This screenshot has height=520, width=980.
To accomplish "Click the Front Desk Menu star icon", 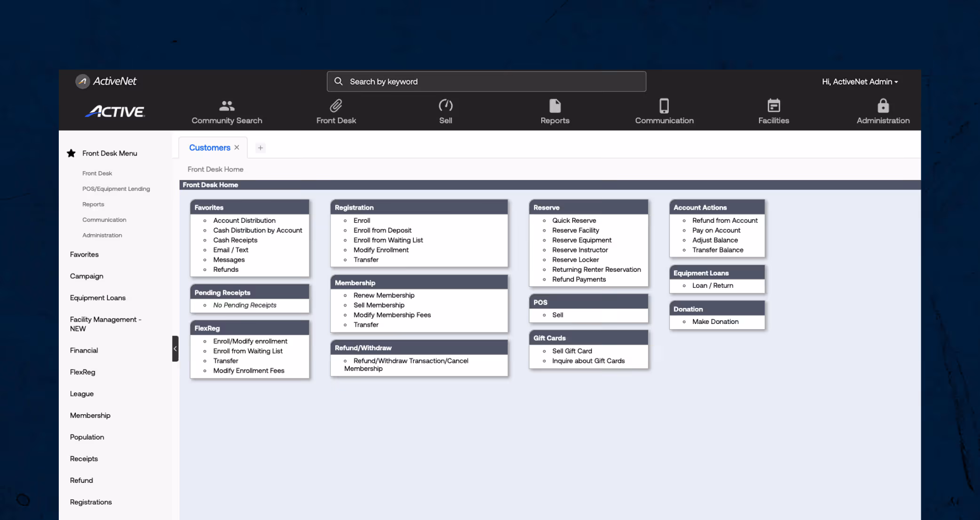I will (x=71, y=153).
